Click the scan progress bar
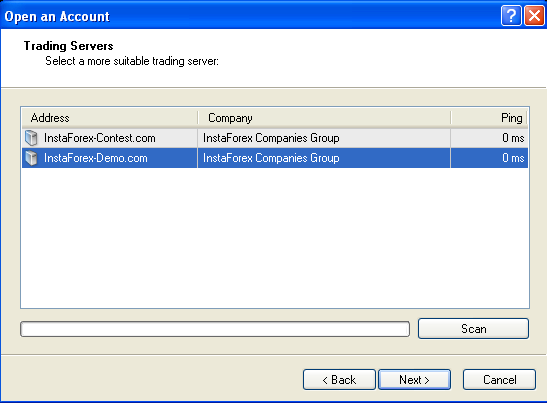550x403 pixels. click(215, 329)
